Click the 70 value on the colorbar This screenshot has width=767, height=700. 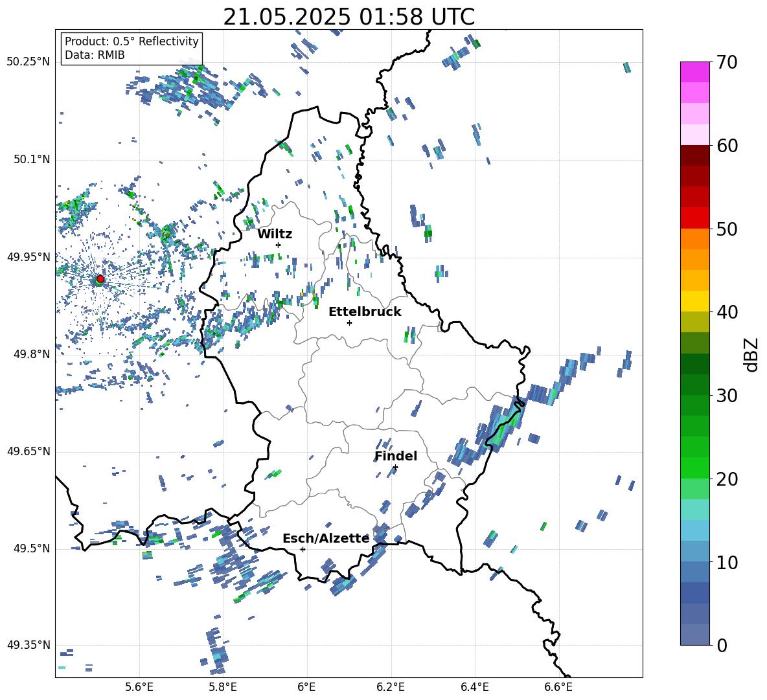point(727,62)
